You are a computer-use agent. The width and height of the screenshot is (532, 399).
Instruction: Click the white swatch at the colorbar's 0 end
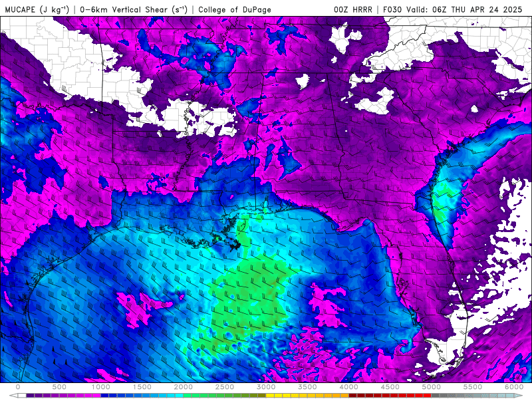(x=22, y=396)
